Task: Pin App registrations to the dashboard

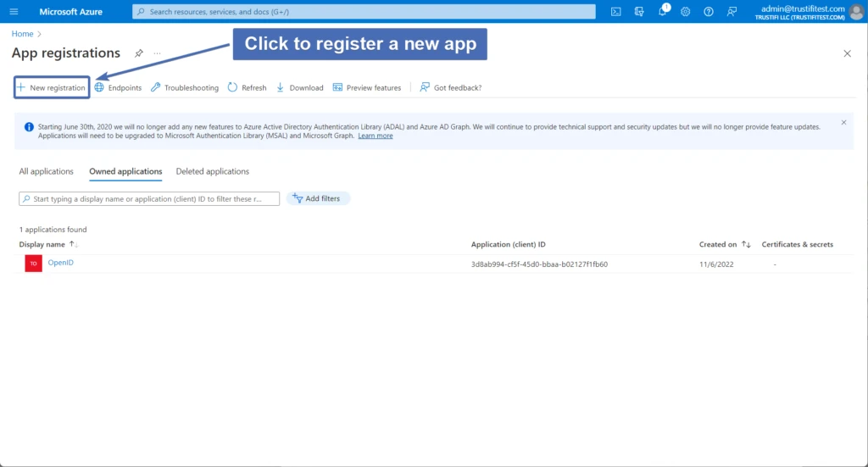Action: coord(138,53)
